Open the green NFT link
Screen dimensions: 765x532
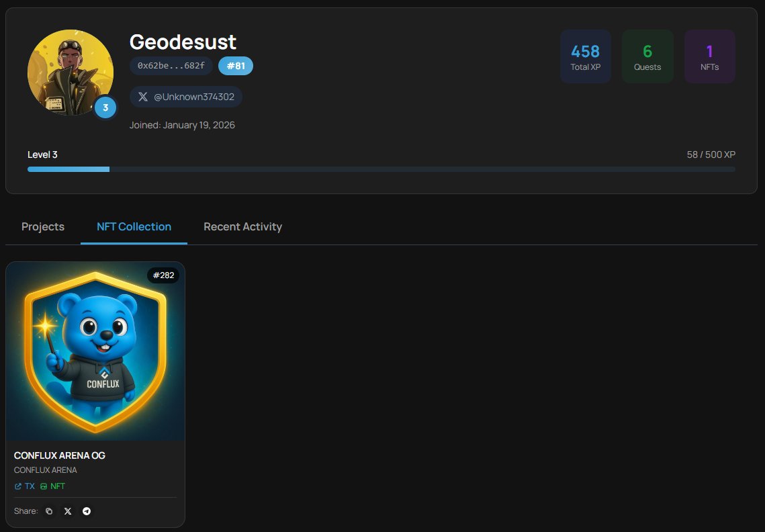(52, 486)
